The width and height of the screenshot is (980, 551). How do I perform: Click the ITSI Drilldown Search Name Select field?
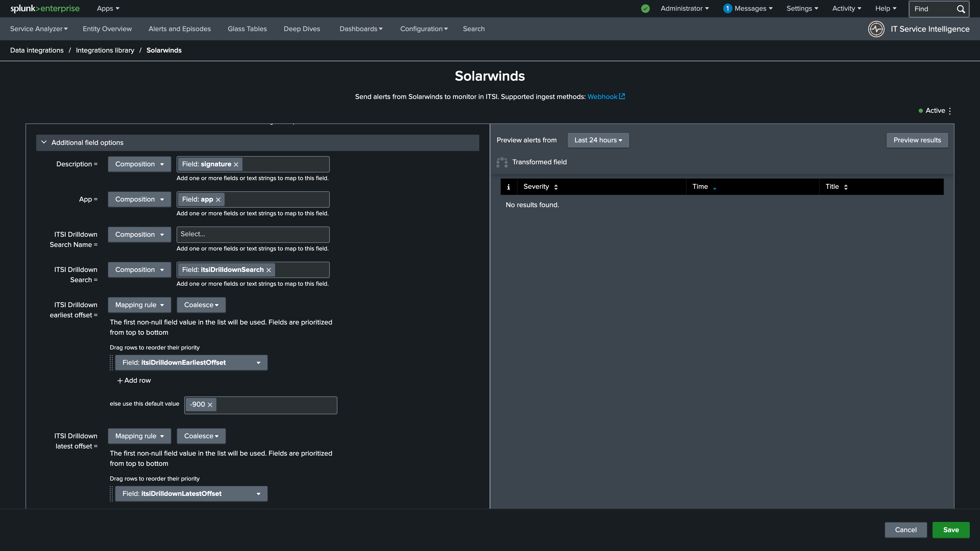(253, 235)
